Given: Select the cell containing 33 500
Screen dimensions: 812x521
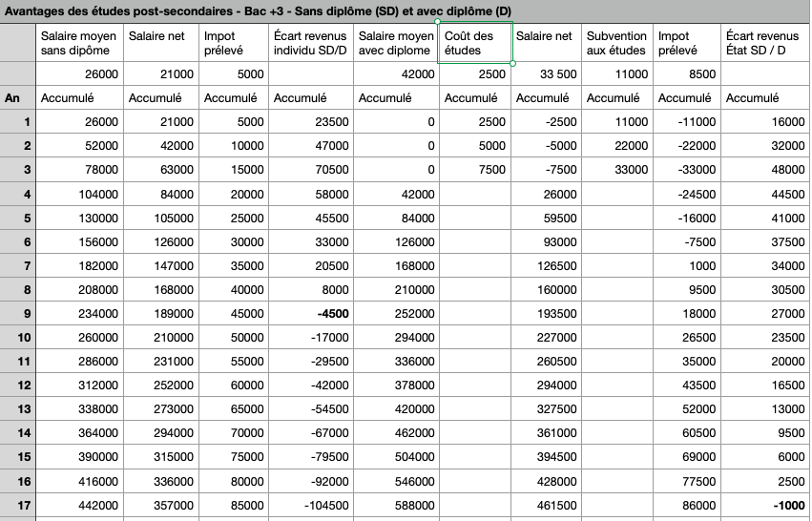Looking at the screenshot, I should [546, 73].
